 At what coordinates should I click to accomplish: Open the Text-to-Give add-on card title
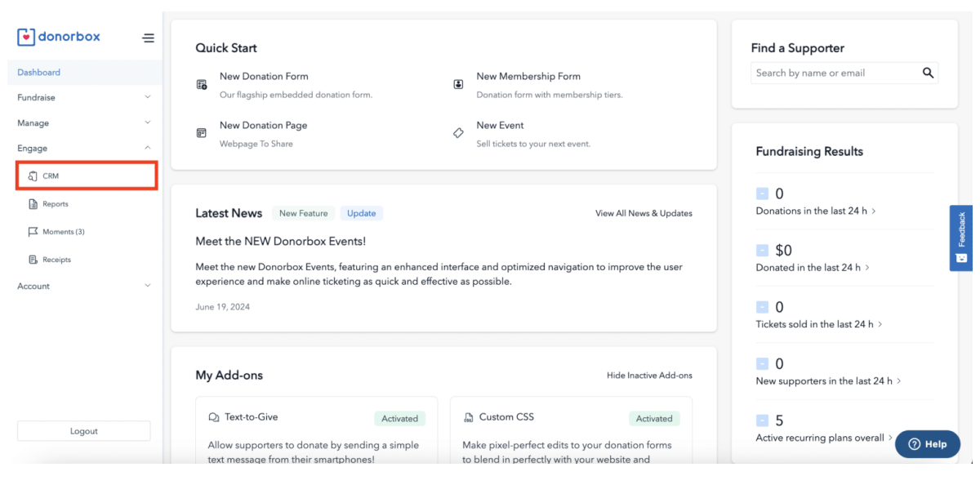pyautogui.click(x=252, y=417)
